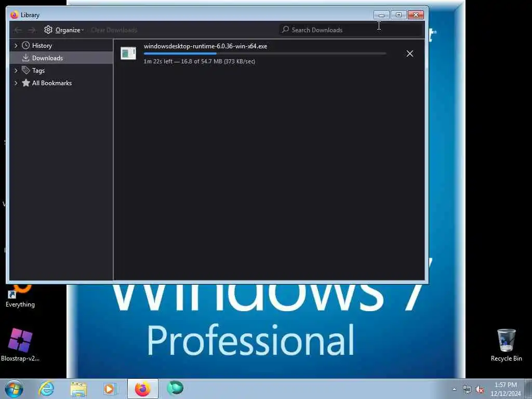
Task: Click the exe file icon in downloads
Action: pos(128,54)
